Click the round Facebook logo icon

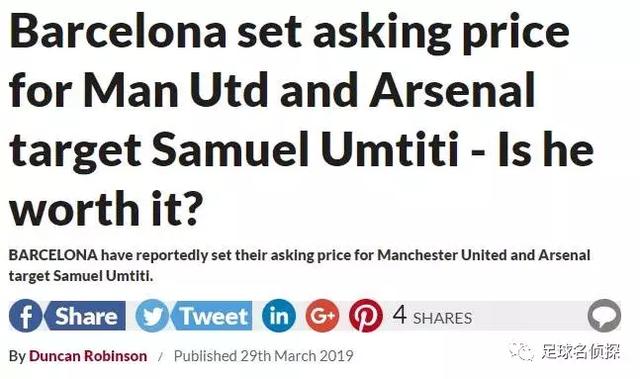coord(25,315)
